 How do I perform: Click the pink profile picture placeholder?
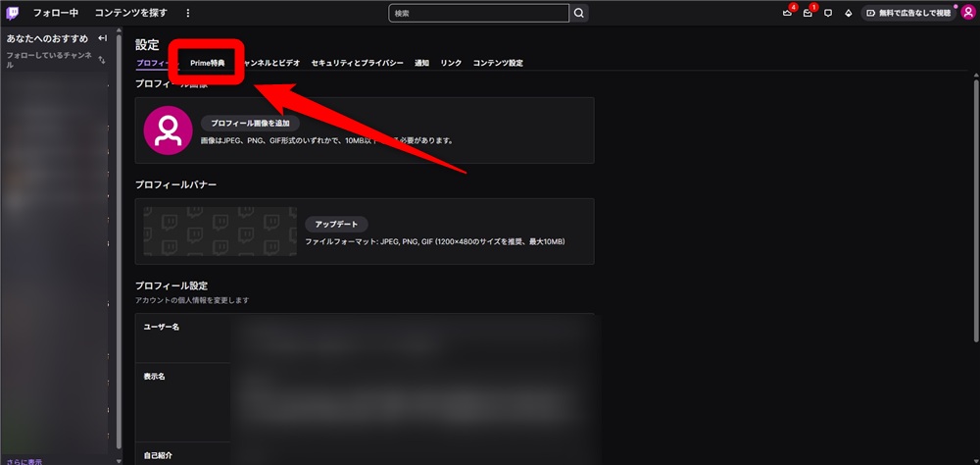point(169,130)
